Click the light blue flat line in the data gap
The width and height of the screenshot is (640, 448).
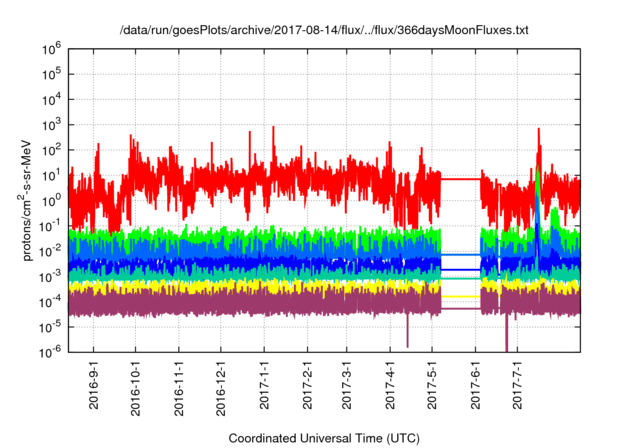(461, 255)
